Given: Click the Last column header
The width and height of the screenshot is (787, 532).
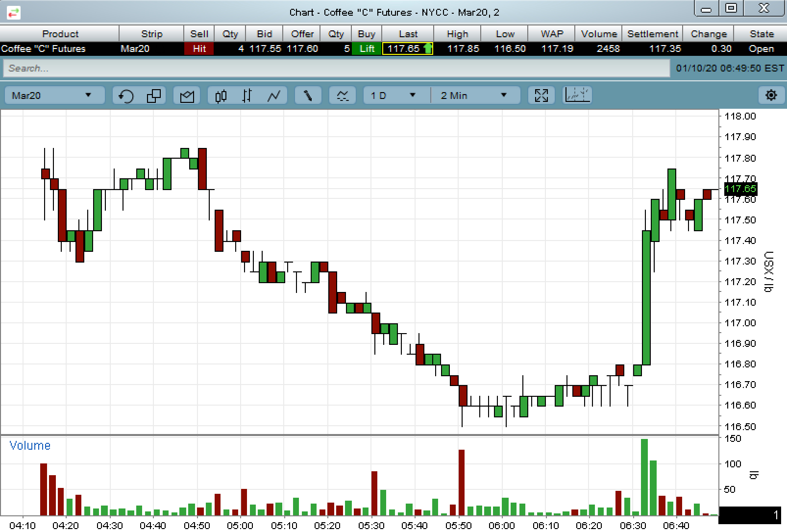Looking at the screenshot, I should click(x=408, y=34).
